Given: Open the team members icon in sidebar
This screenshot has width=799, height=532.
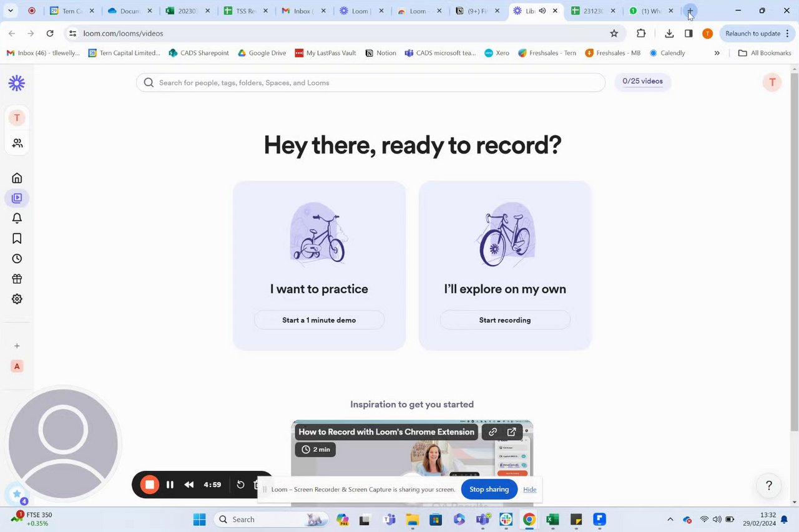Looking at the screenshot, I should pos(17,143).
